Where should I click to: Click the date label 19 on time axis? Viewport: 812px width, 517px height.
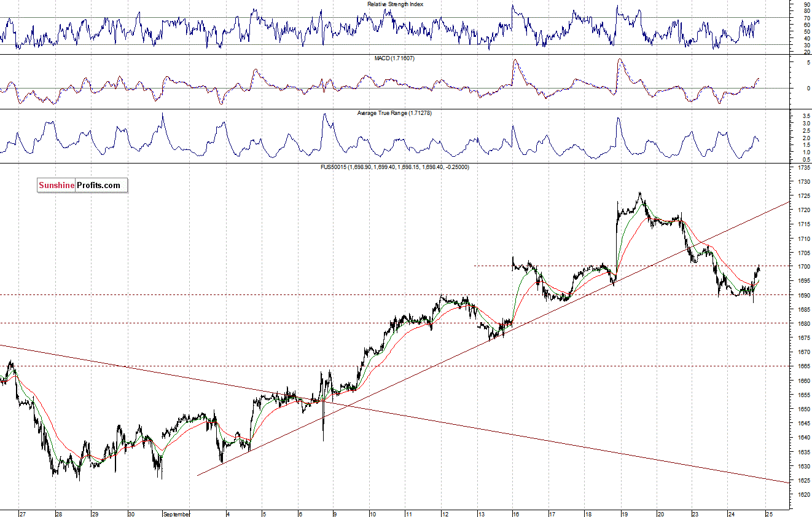tap(624, 513)
